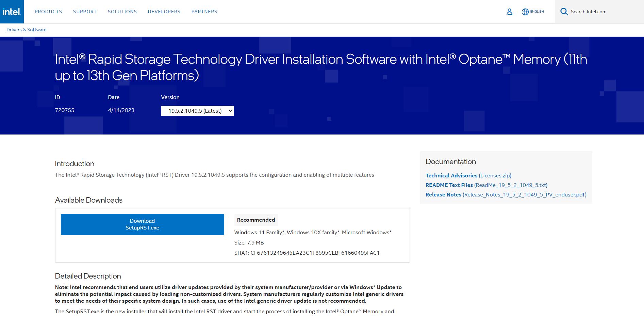The image size is (644, 316).
Task: Open the Technical Advisories link
Action: (468, 175)
